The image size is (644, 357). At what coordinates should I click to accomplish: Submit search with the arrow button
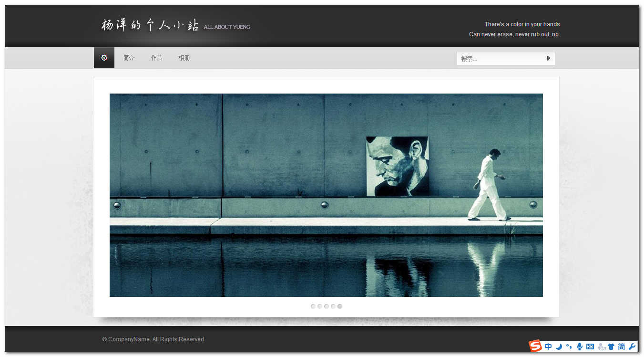(549, 58)
